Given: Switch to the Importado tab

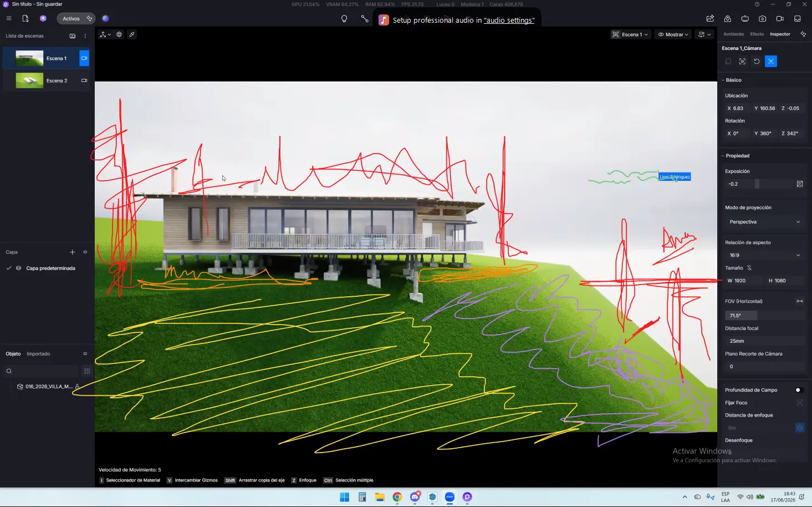Looking at the screenshot, I should [38, 354].
